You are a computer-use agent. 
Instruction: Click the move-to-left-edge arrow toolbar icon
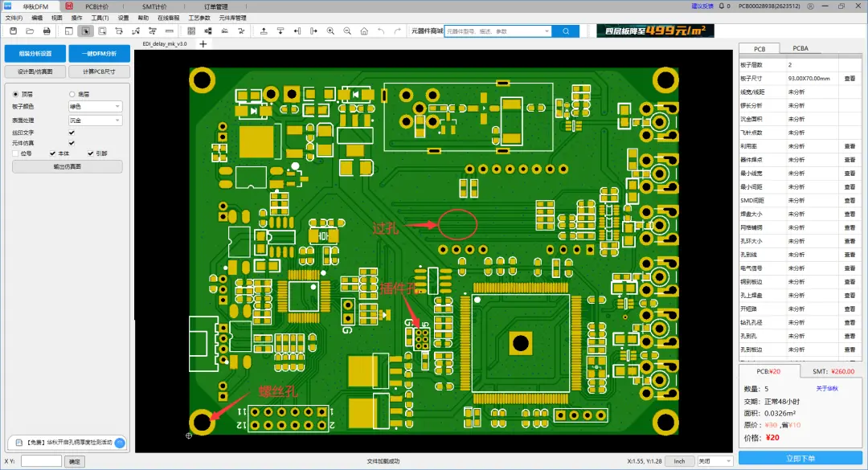coord(297,31)
